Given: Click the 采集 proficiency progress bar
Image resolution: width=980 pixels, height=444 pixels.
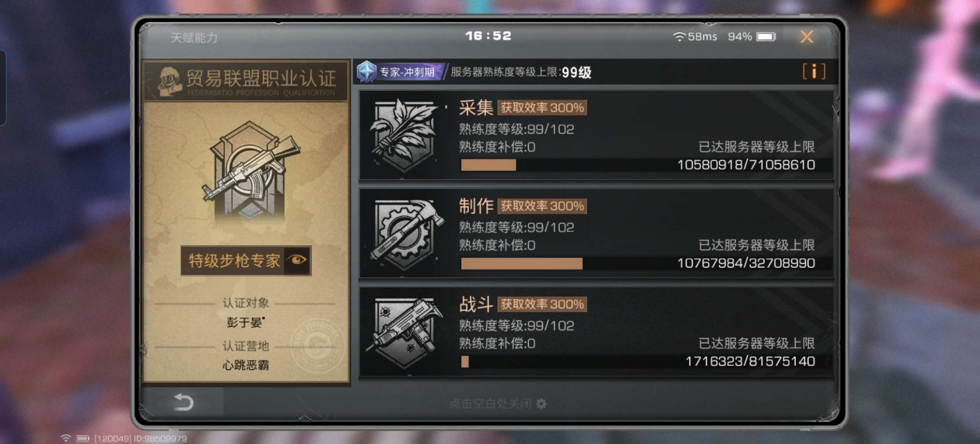Looking at the screenshot, I should click(x=638, y=165).
